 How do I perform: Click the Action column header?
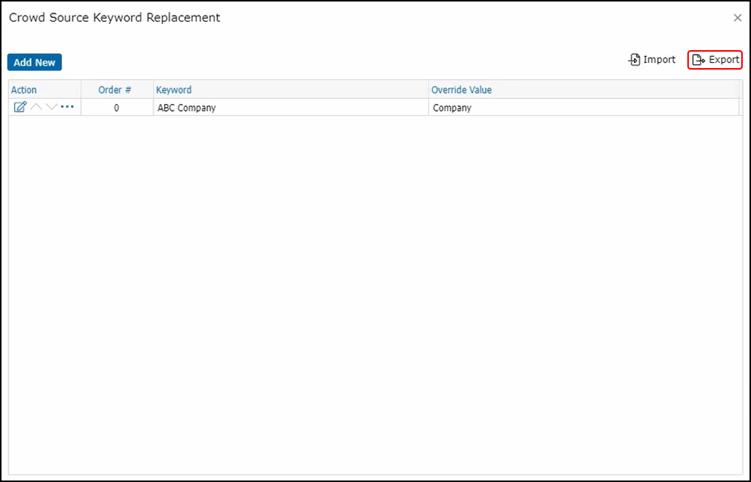click(x=24, y=90)
